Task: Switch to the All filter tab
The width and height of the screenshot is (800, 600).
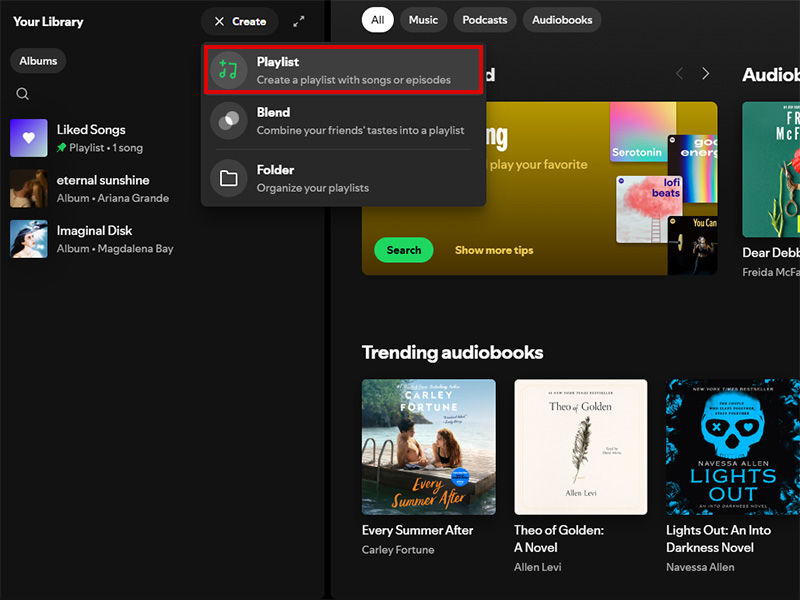Action: (378, 20)
